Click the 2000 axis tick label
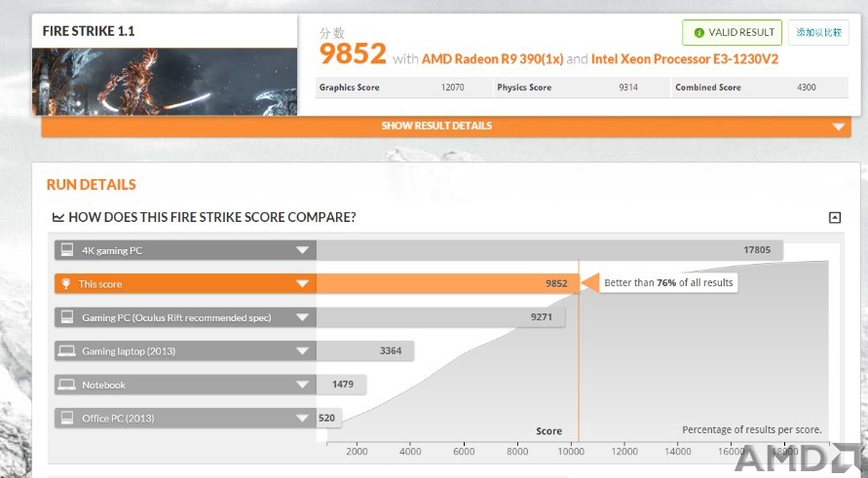The height and width of the screenshot is (478, 868). [x=358, y=452]
